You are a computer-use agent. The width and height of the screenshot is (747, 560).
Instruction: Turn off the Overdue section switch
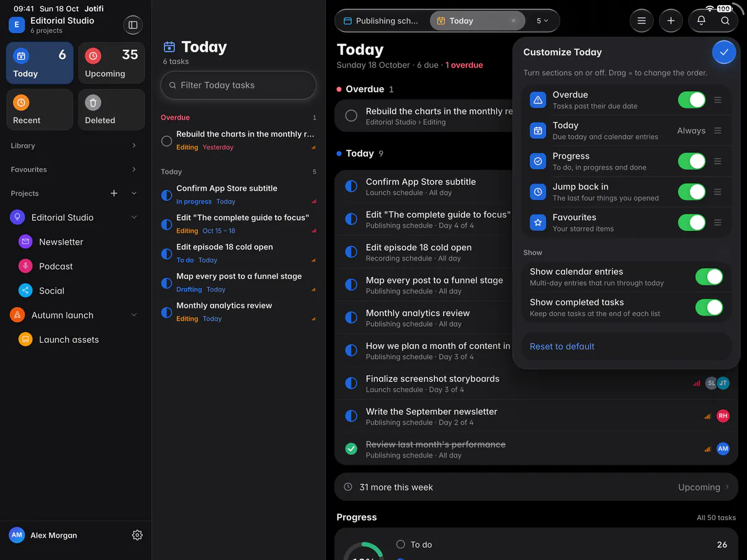click(692, 100)
